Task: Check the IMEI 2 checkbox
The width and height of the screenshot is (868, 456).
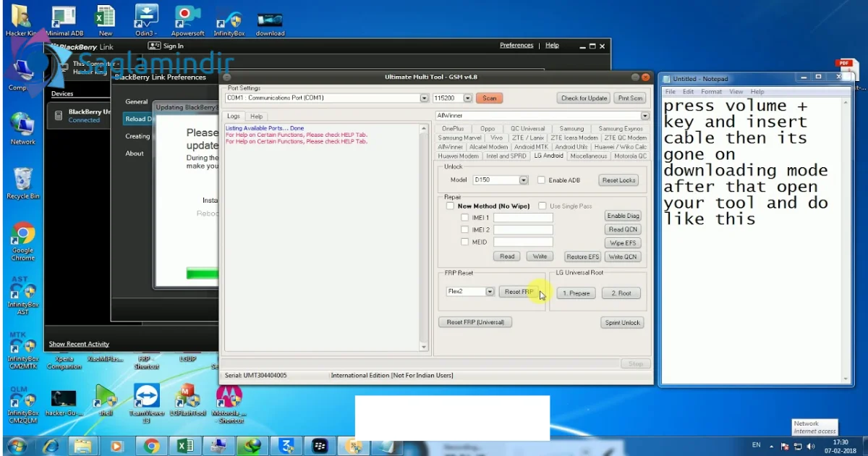Action: (465, 230)
